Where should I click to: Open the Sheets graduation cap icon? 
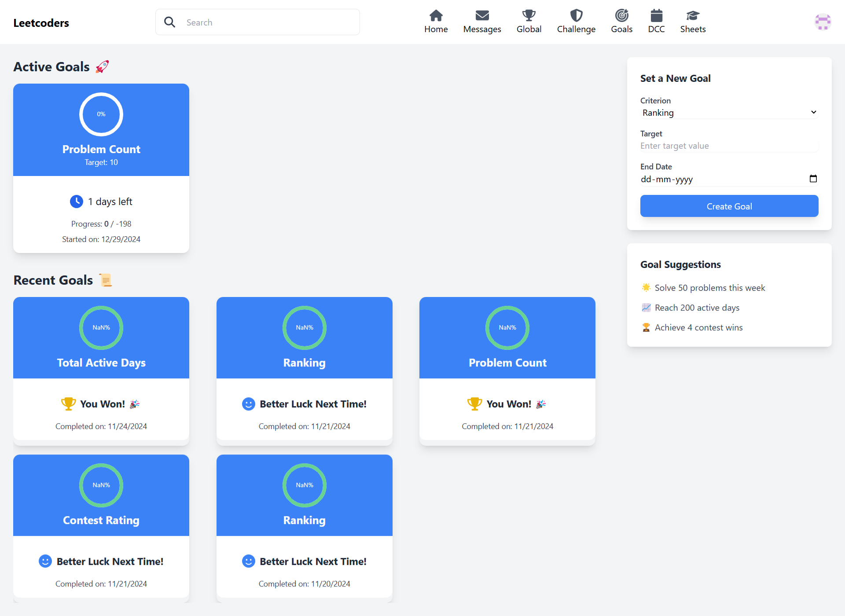coord(693,16)
